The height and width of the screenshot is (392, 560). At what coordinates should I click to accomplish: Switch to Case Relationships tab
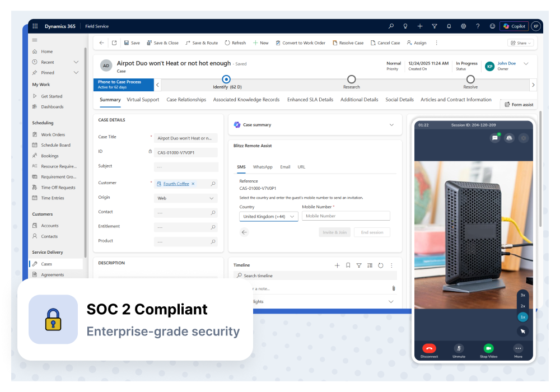pyautogui.click(x=186, y=100)
